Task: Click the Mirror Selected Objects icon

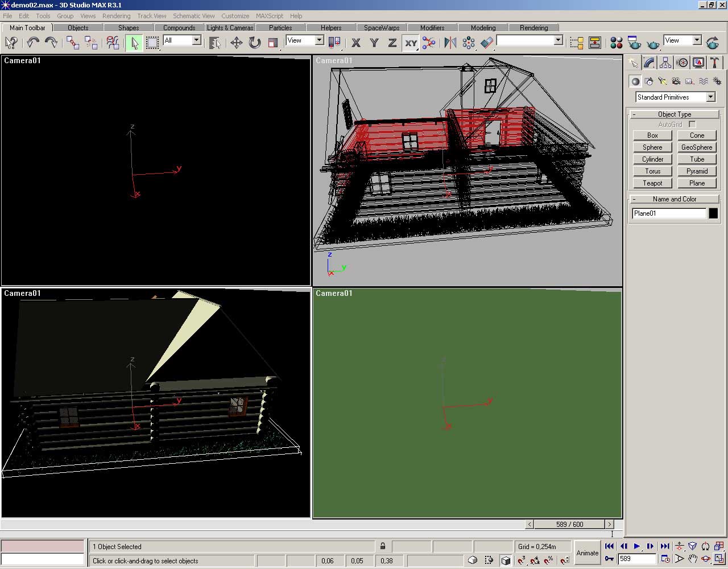Action: [x=450, y=43]
